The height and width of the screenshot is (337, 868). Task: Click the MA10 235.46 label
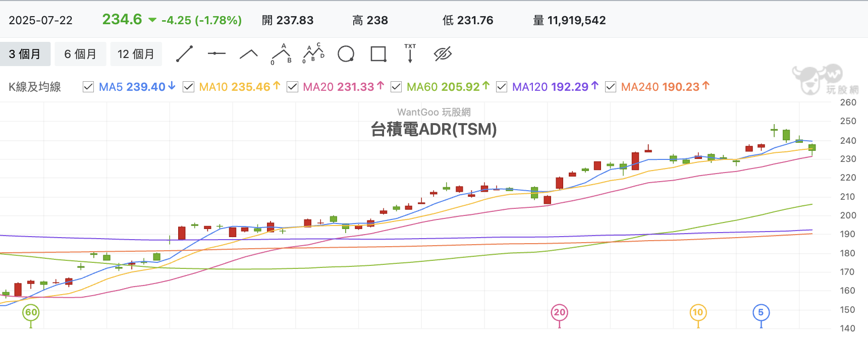240,87
